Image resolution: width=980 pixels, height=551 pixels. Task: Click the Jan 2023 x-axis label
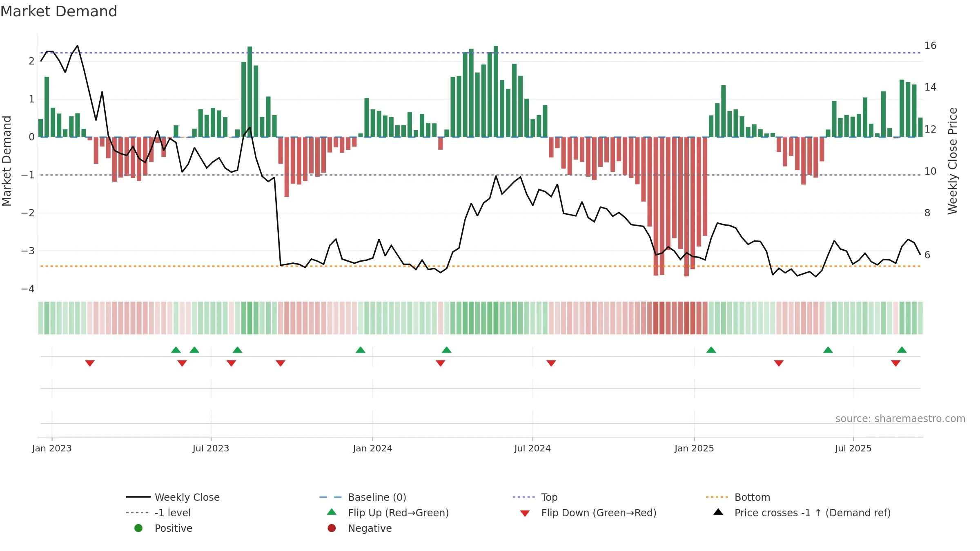pyautogui.click(x=52, y=448)
